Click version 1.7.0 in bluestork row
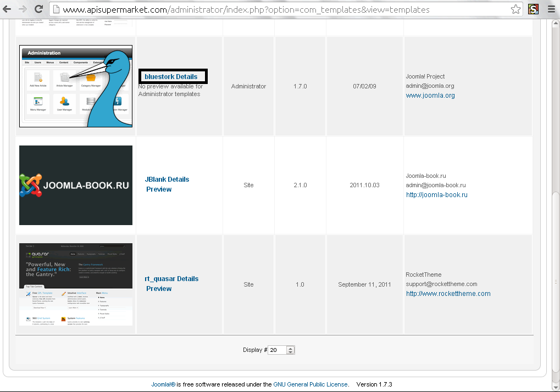560x392 pixels. tap(300, 86)
